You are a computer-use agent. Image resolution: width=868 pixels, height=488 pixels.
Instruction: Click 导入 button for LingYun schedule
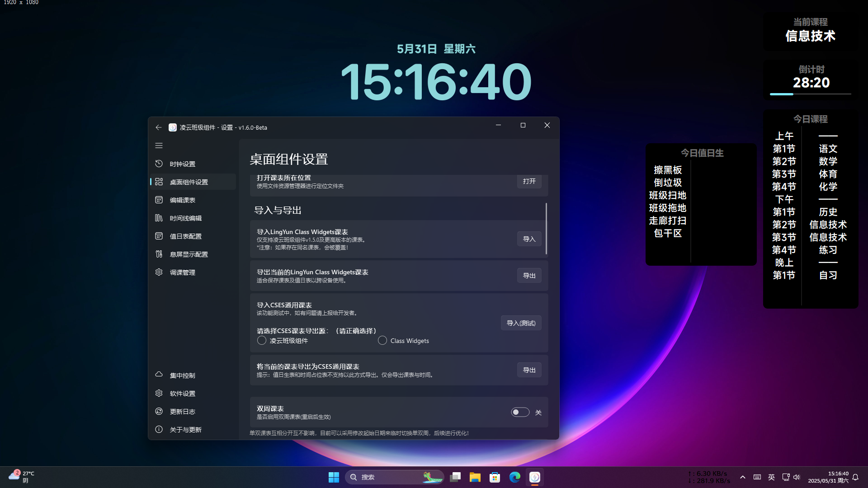[x=529, y=239]
